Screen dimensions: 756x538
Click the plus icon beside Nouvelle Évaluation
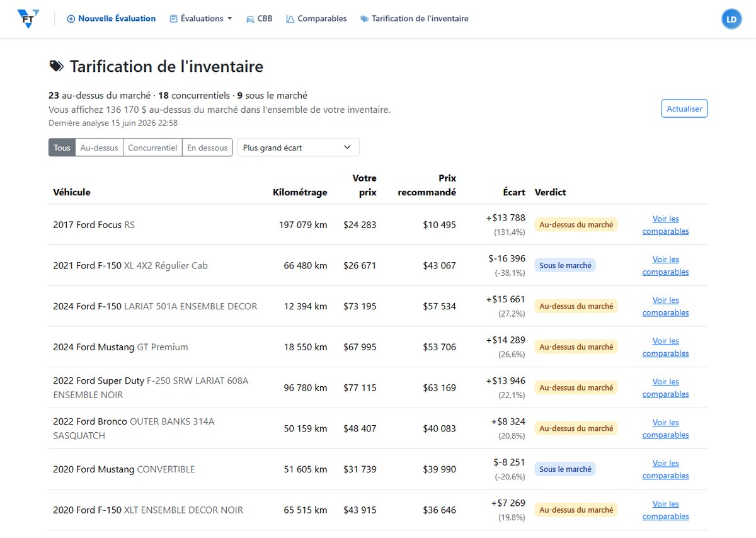pos(71,19)
